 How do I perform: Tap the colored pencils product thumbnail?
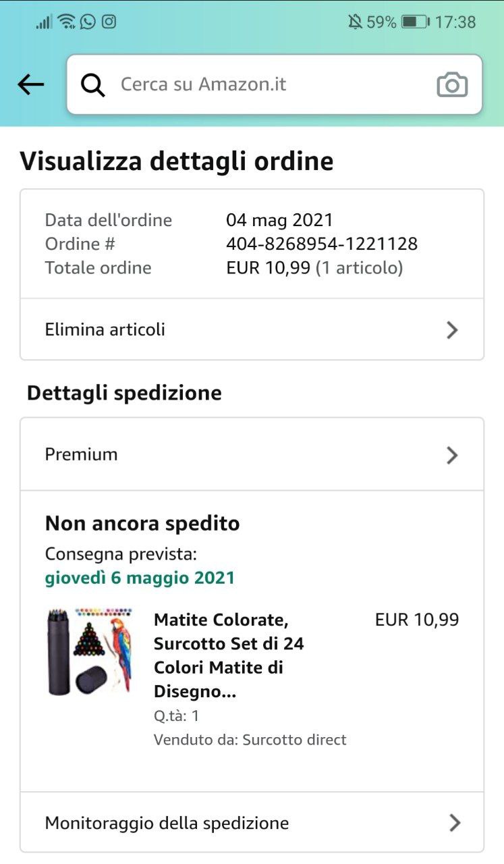(90, 651)
